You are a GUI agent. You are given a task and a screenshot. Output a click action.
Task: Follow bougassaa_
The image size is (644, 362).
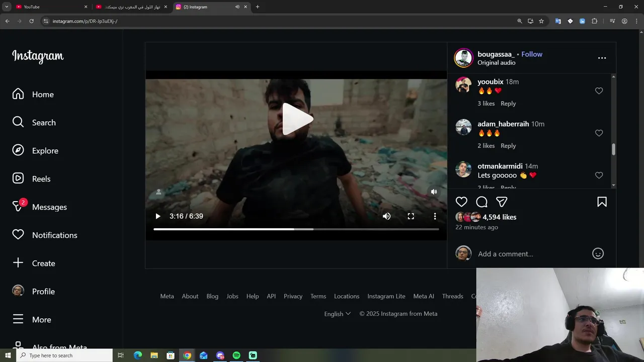(x=532, y=54)
